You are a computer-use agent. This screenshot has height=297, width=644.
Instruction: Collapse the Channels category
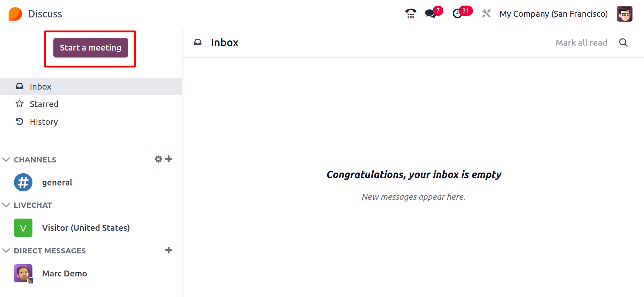(6, 160)
